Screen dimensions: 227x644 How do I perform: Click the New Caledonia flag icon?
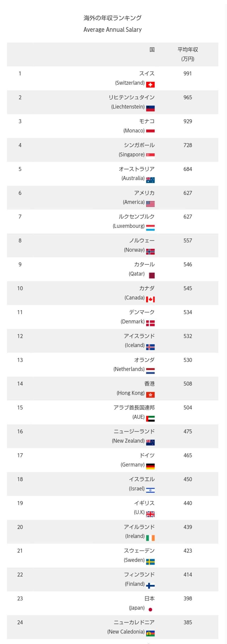point(150,633)
